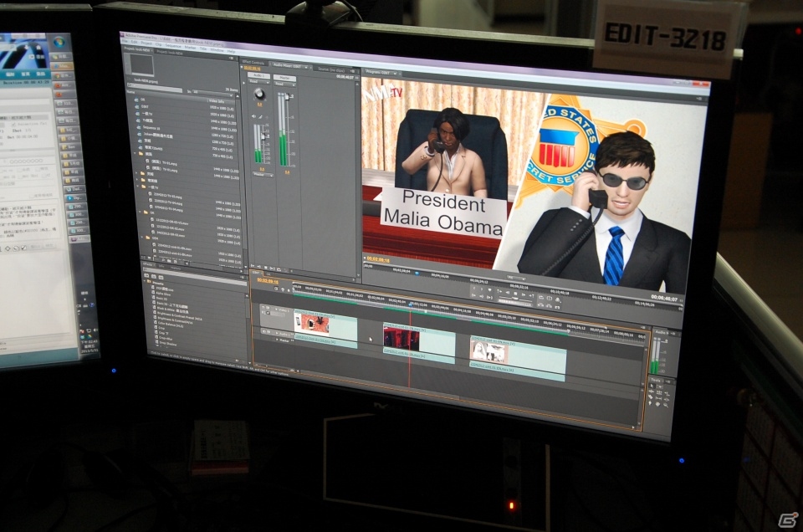This screenshot has height=532, width=803.
Task: Click first Effects filter badge icon
Action: (x=146, y=275)
